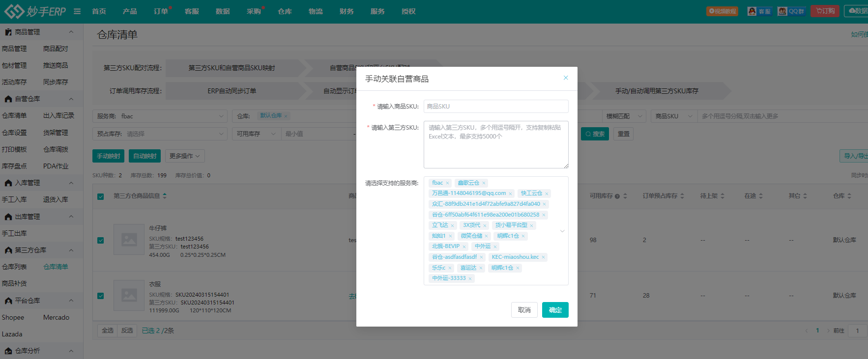Viewport: 868px width, 359px height.
Task: Focus the 商品SKU input field in dialog
Action: pyautogui.click(x=495, y=107)
